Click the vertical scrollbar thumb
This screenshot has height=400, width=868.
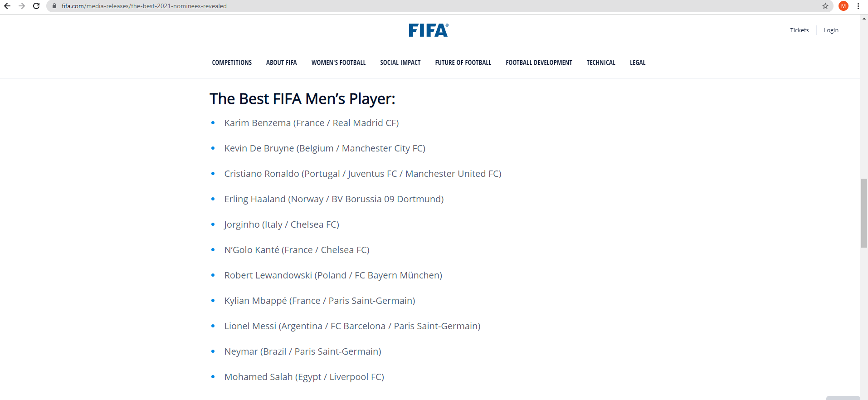[864, 213]
